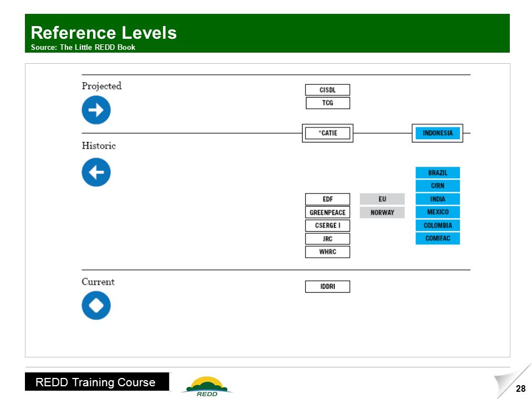Select the CISDL box

(x=328, y=90)
